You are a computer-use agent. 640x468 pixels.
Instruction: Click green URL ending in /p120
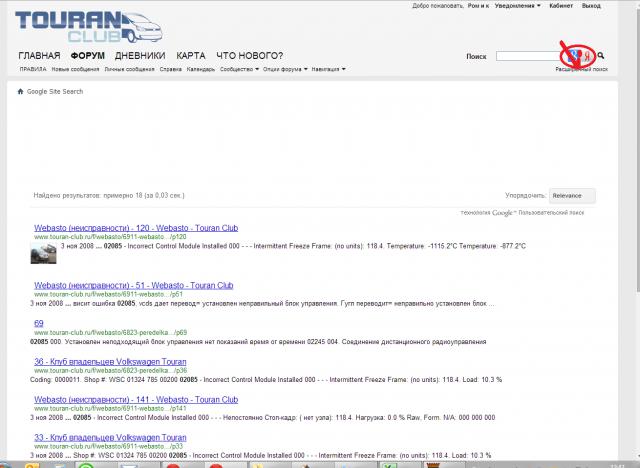pos(110,237)
